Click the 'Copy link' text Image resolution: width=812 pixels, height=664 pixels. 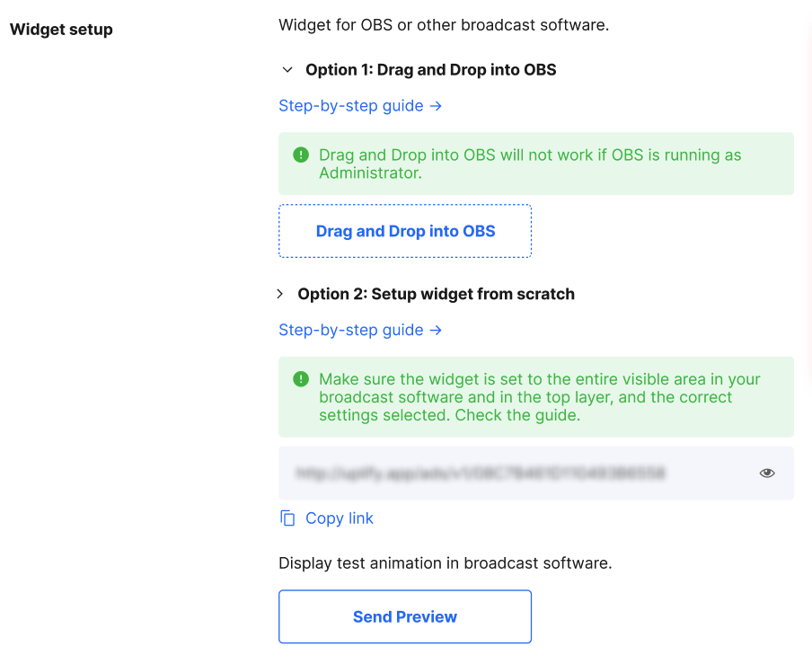tap(340, 518)
